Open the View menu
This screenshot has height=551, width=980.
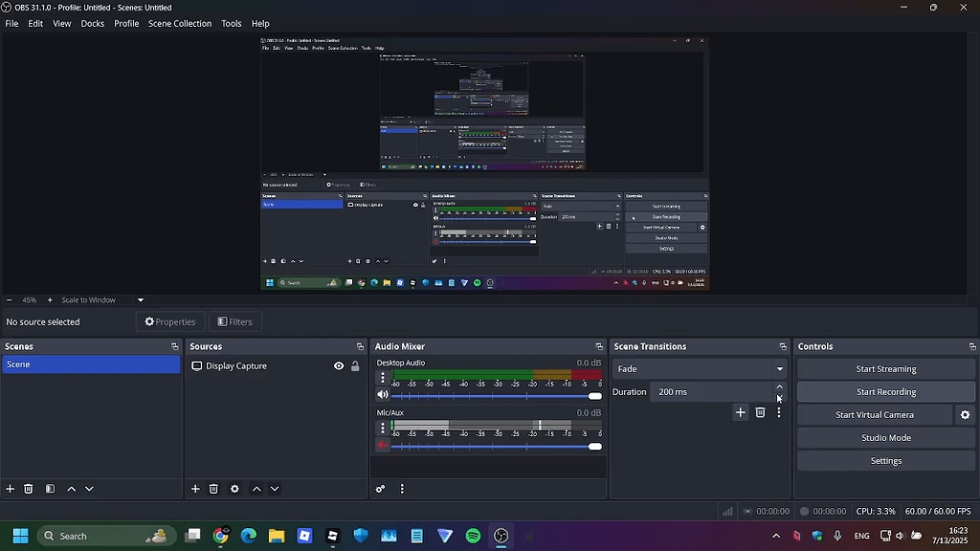(x=62, y=24)
